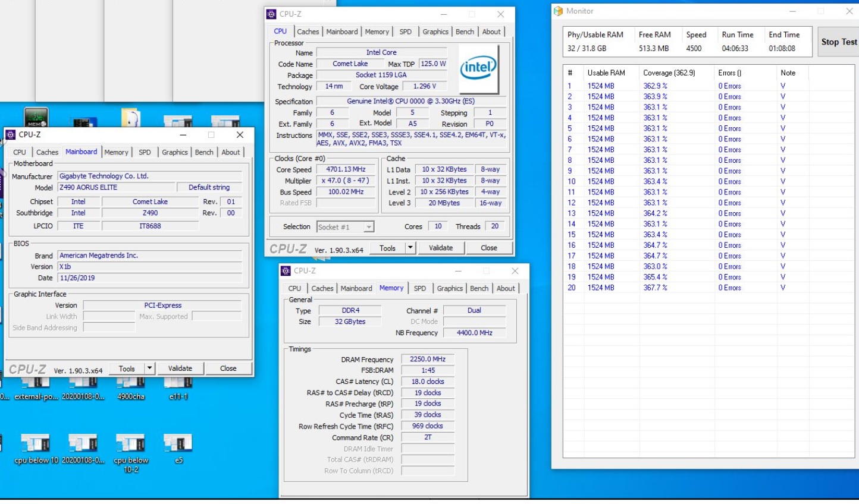Expand Tools arrow in CPU-Z processor window

click(410, 248)
